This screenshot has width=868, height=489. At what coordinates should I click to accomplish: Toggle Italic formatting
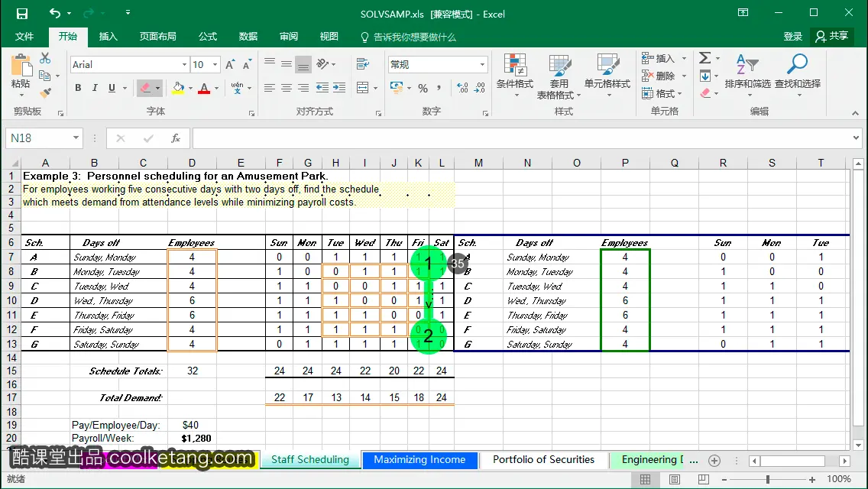95,88
